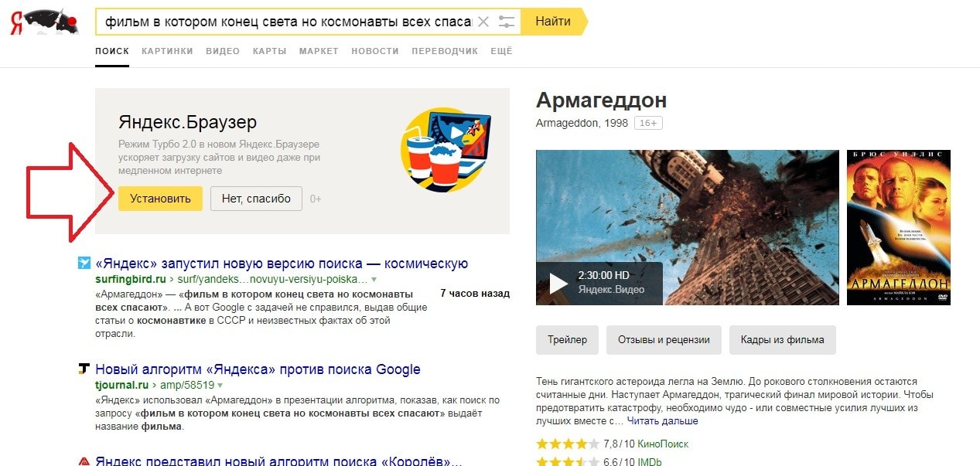
Task: Click the Установить button
Action: pos(160,199)
